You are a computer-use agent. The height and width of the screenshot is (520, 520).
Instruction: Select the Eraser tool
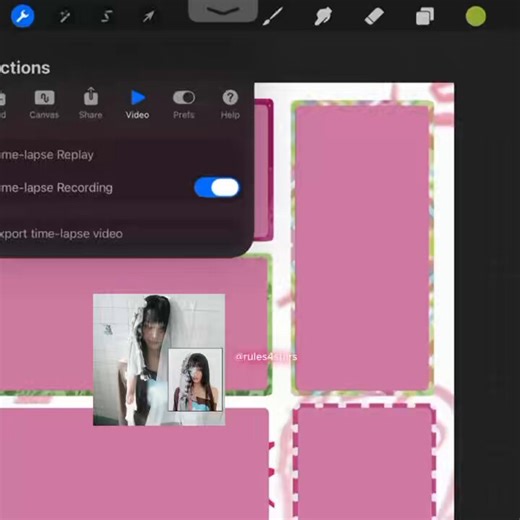tap(374, 16)
